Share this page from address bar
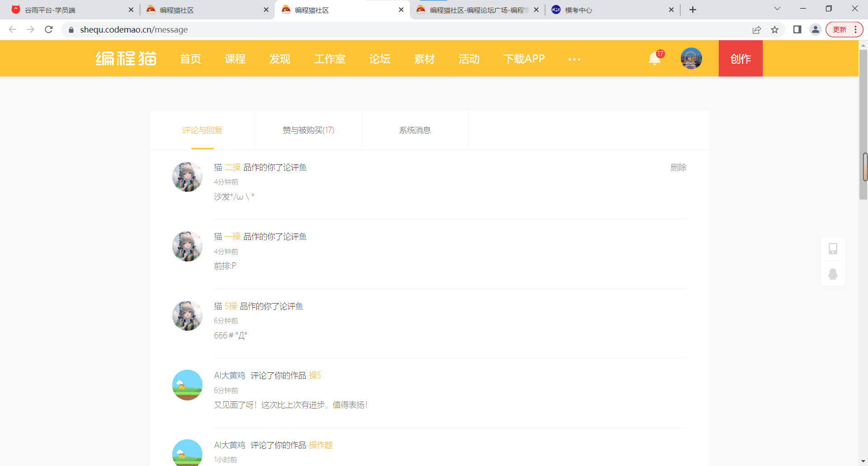 [x=757, y=29]
